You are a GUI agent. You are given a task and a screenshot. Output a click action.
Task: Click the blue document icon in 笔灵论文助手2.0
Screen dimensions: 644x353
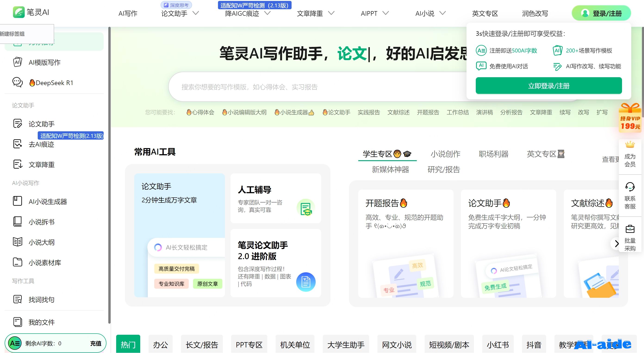306,282
